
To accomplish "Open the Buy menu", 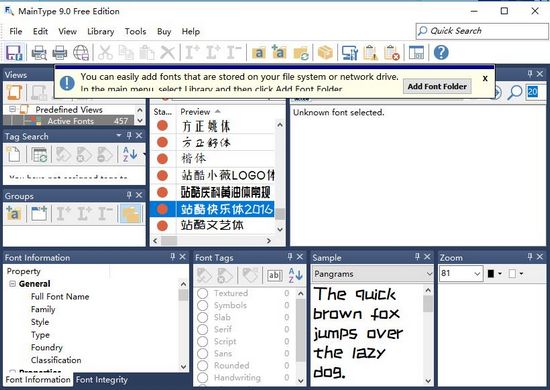I will [x=164, y=32].
